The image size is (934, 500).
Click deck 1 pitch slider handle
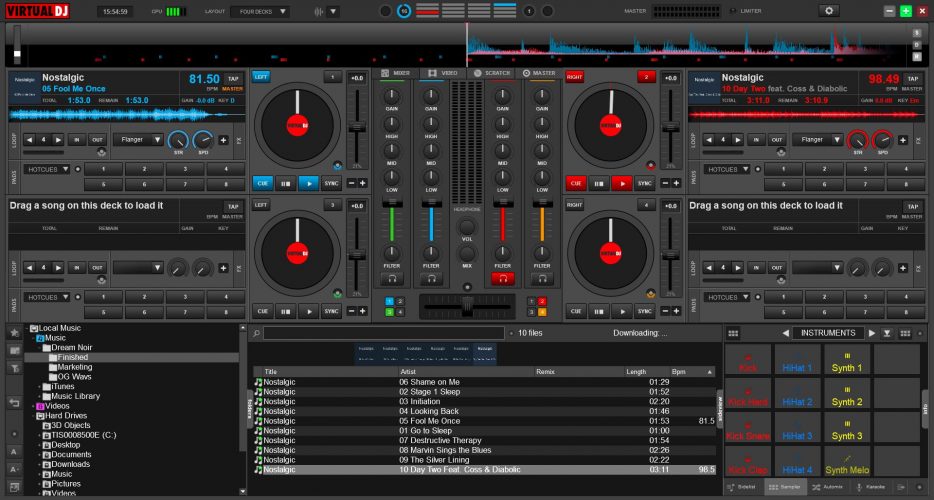[357, 128]
